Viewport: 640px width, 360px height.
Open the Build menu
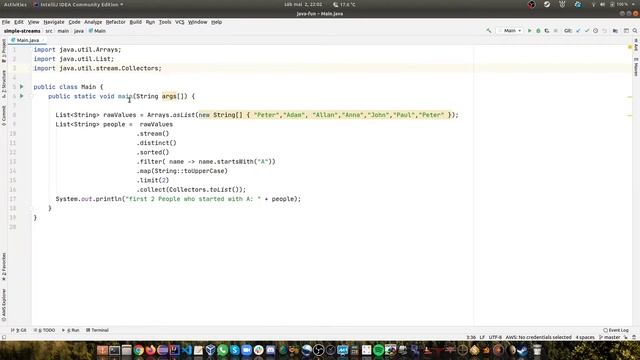pos(136,22)
